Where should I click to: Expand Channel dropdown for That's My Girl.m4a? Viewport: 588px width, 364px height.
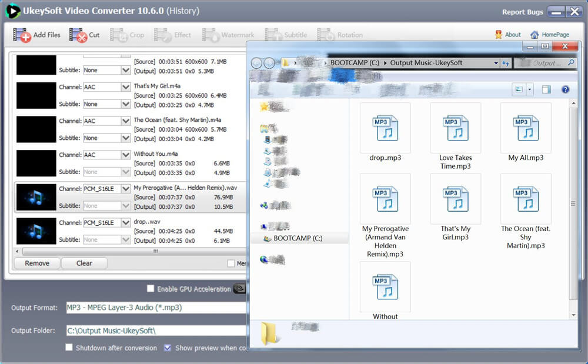click(x=125, y=87)
